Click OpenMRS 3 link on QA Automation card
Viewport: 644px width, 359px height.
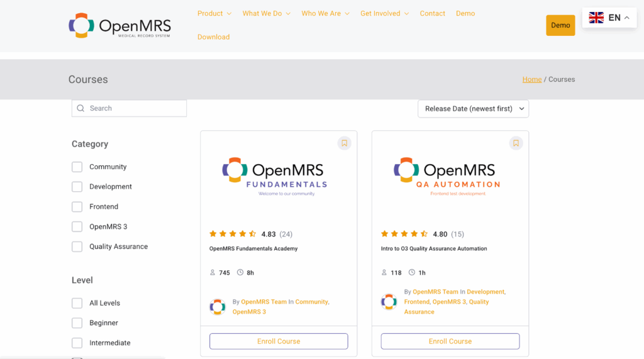(449, 302)
